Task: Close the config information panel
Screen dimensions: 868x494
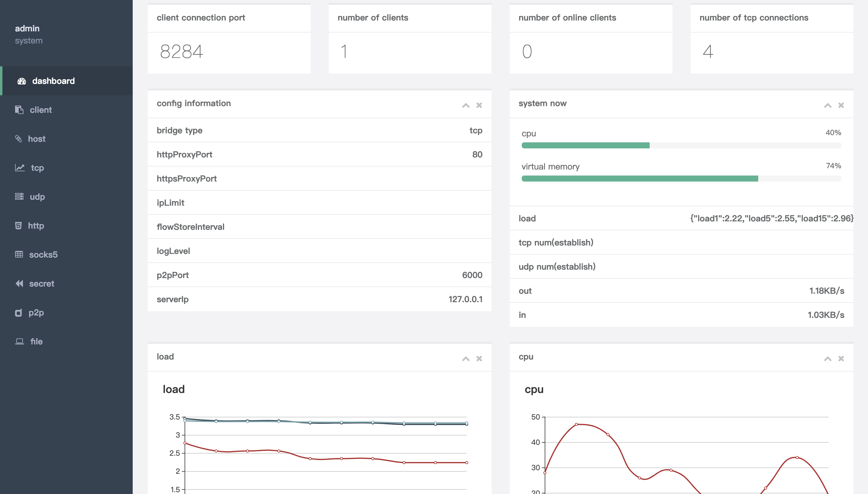Action: (479, 106)
